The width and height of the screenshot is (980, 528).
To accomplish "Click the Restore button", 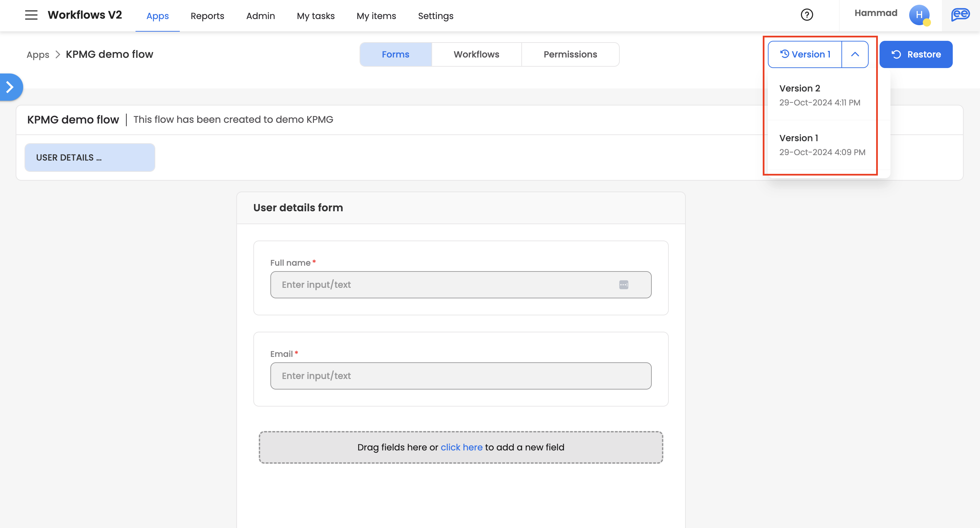I will point(916,54).
